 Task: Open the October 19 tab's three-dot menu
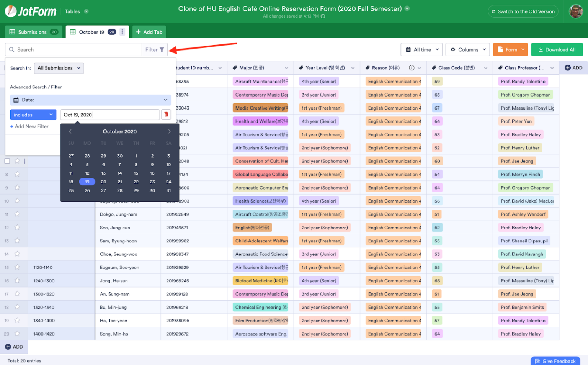point(122,32)
